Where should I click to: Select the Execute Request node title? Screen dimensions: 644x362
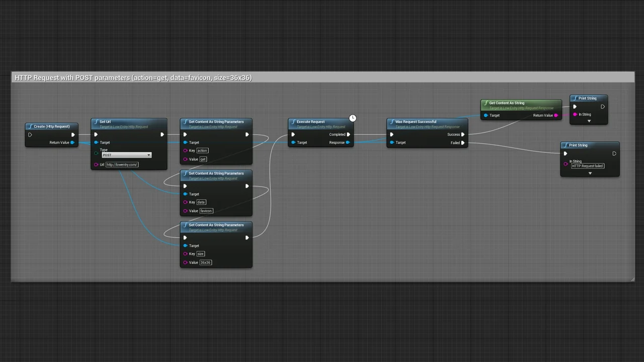310,122
